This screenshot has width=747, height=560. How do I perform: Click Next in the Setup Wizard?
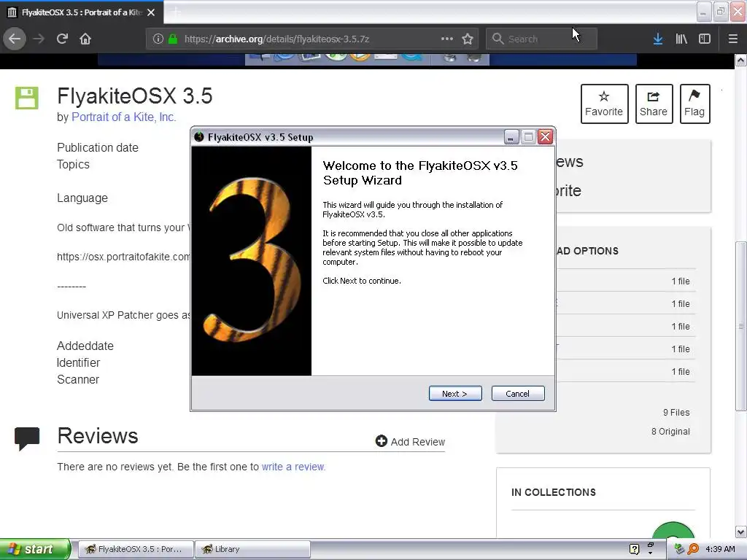(x=455, y=393)
